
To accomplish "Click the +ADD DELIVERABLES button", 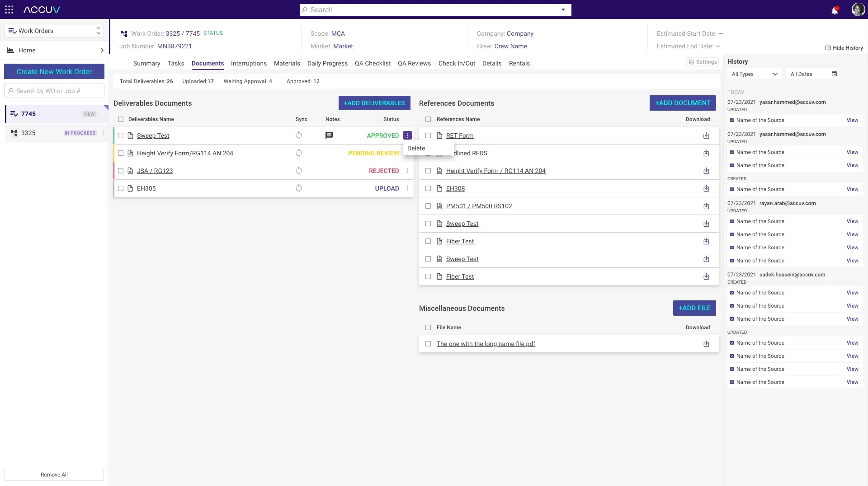I will 374,103.
